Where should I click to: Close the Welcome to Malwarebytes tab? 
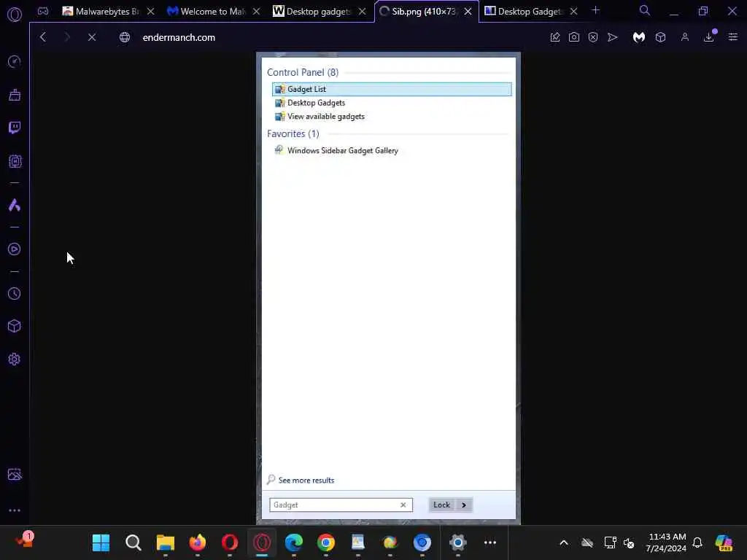[256, 12]
